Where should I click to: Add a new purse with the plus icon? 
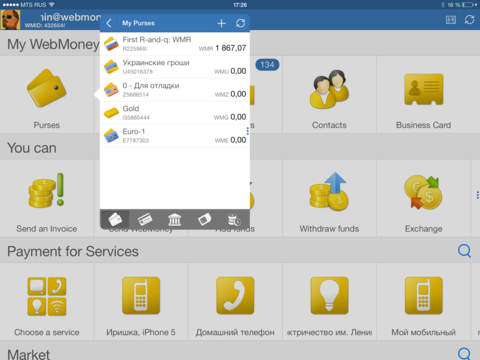[x=221, y=23]
